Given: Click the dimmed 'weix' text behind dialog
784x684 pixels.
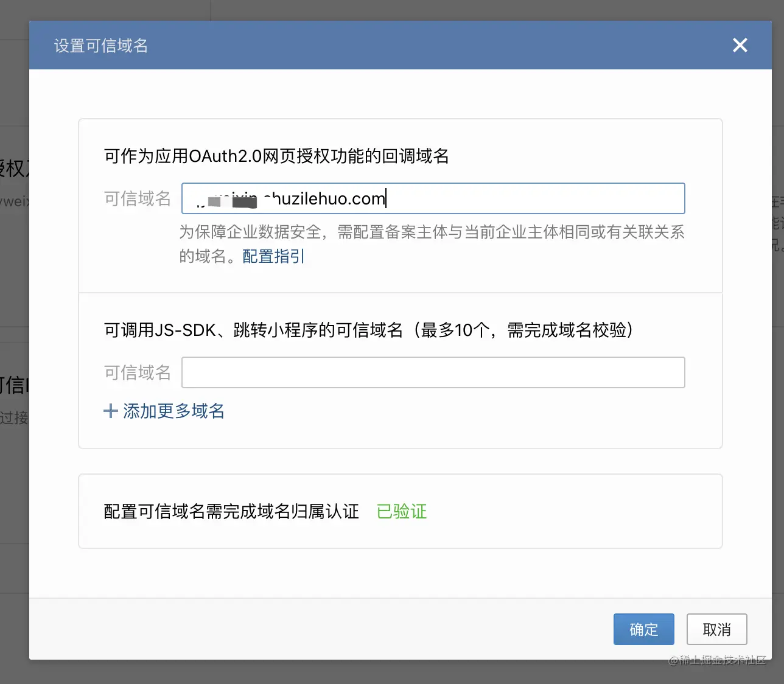Looking at the screenshot, I should [x=15, y=200].
